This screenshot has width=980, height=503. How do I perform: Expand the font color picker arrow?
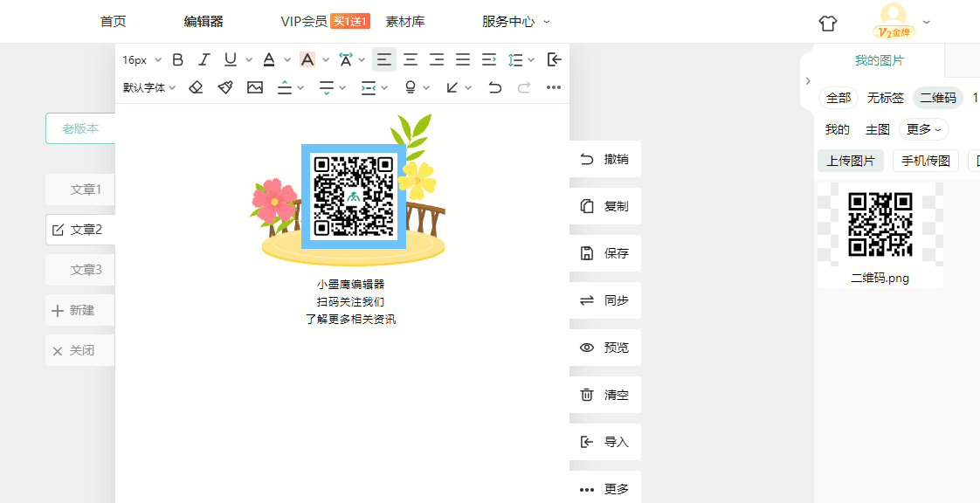(x=287, y=60)
